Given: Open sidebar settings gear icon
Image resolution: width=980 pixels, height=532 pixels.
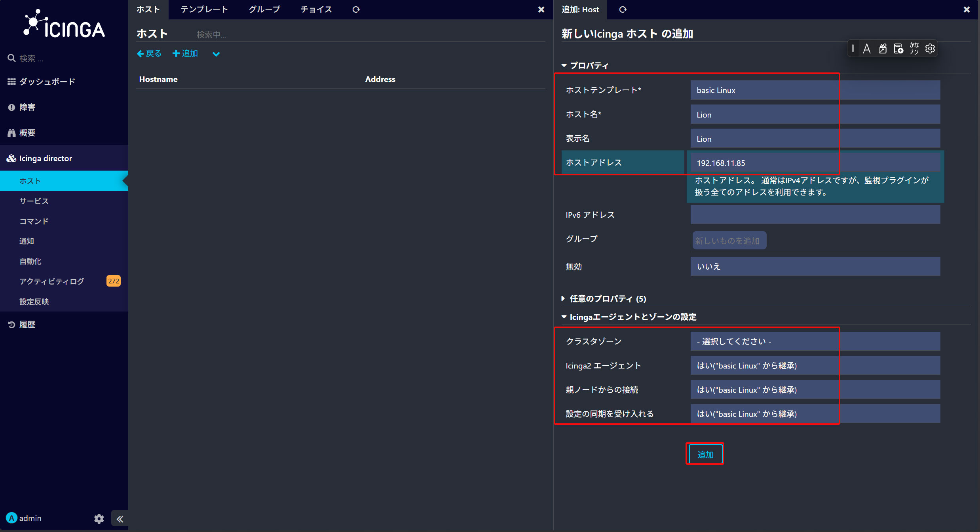Looking at the screenshot, I should click(x=99, y=519).
